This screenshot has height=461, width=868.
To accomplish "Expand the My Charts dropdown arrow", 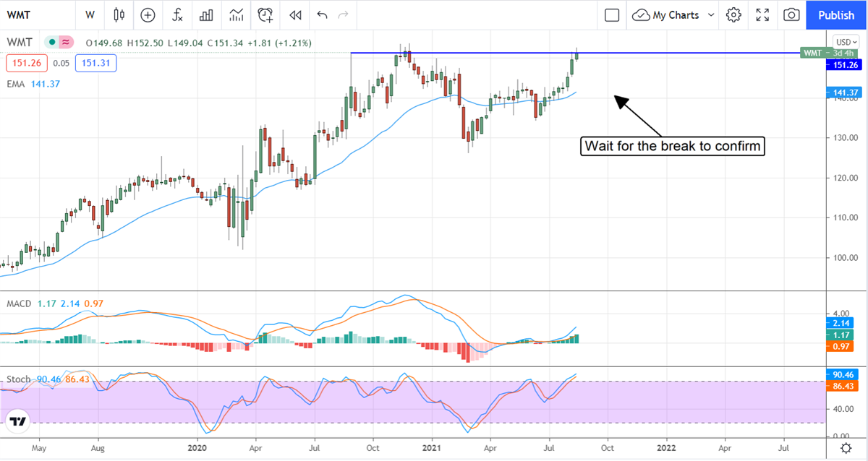I will tap(711, 14).
